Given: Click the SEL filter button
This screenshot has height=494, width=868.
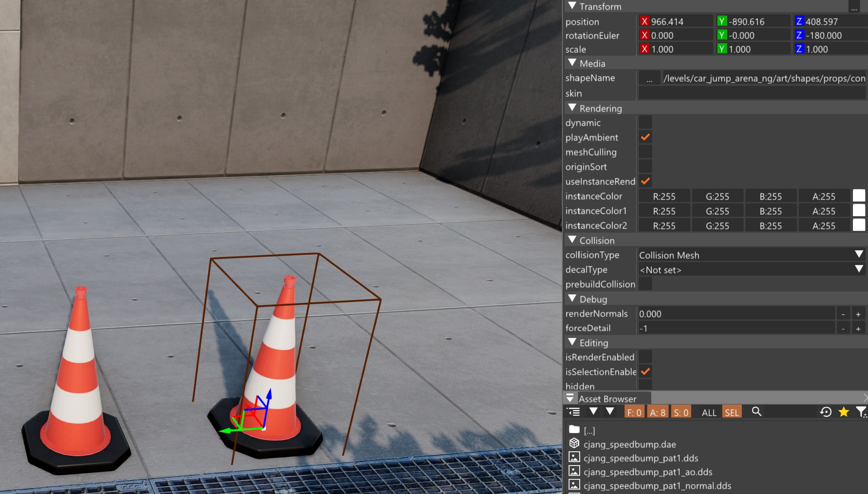Looking at the screenshot, I should [732, 413].
